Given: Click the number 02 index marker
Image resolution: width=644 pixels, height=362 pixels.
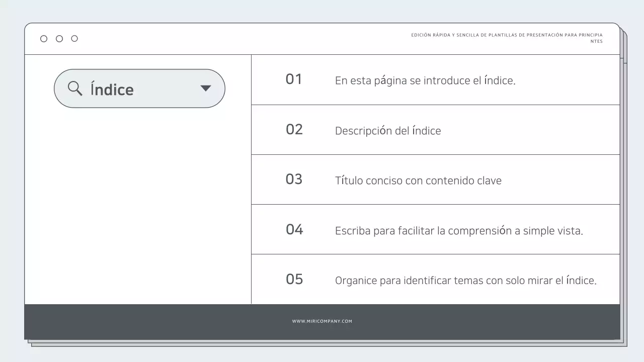Looking at the screenshot, I should pos(294,129).
